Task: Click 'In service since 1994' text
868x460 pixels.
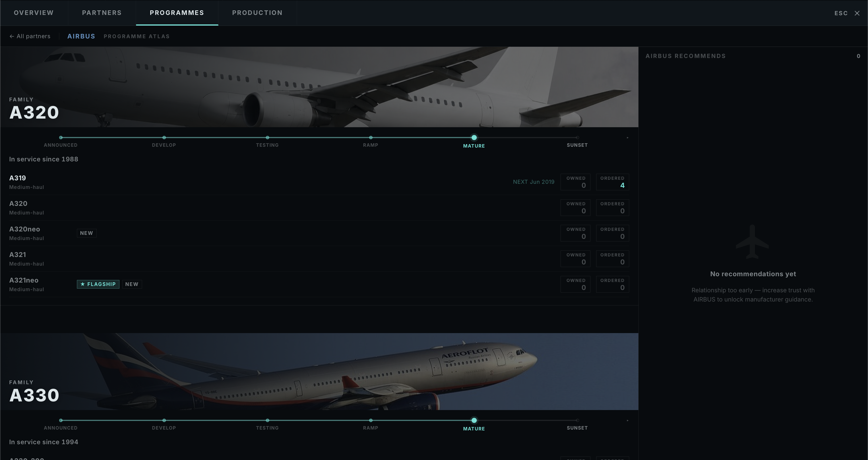Action: pos(44,442)
